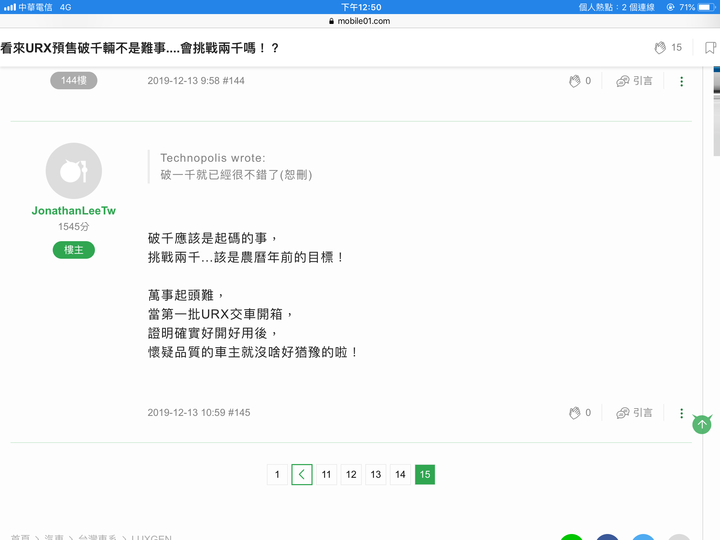Go to page 12
Viewport: 720px width, 540px height.
(351, 474)
